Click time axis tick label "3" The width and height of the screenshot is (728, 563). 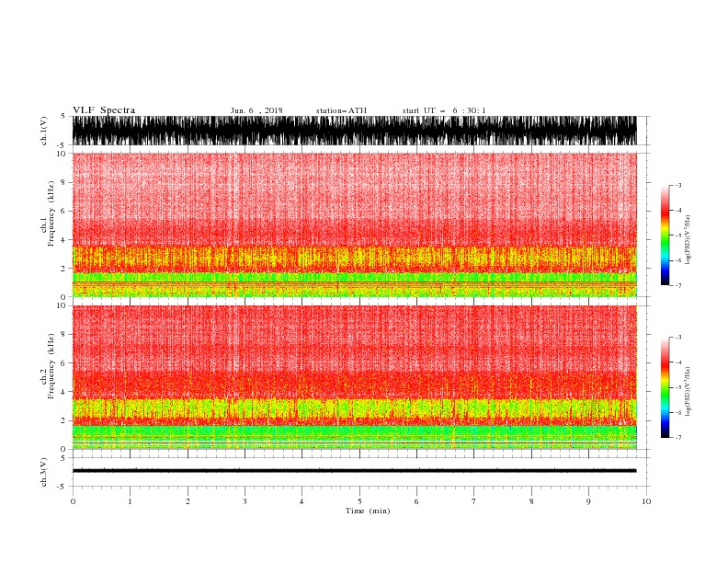(x=245, y=501)
